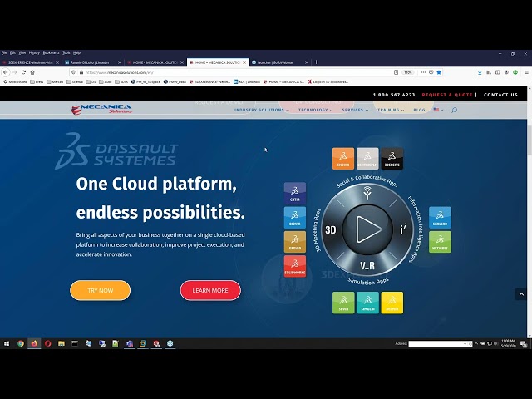Select the V+R simulation compass quadrant
This screenshot has height=399, width=532.
pyautogui.click(x=367, y=266)
